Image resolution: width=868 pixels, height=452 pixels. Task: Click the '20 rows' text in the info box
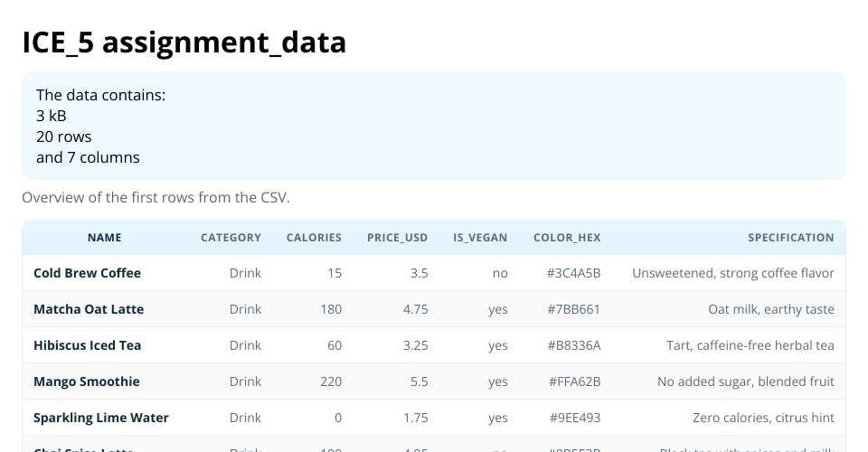click(x=64, y=137)
